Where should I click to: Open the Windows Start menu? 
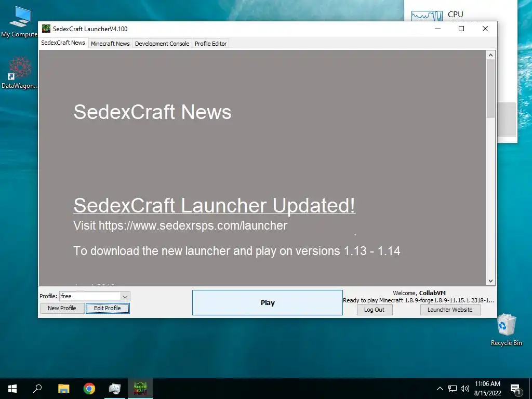click(x=12, y=389)
